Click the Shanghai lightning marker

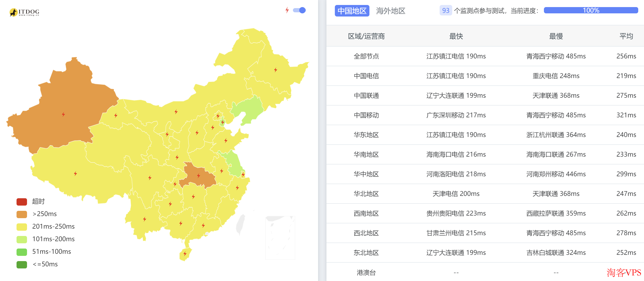pyautogui.click(x=243, y=174)
